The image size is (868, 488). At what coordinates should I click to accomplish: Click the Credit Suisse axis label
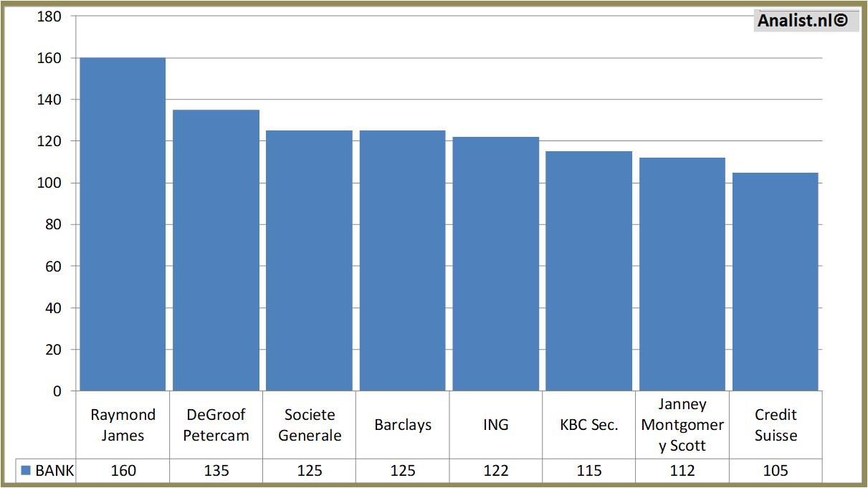click(776, 425)
